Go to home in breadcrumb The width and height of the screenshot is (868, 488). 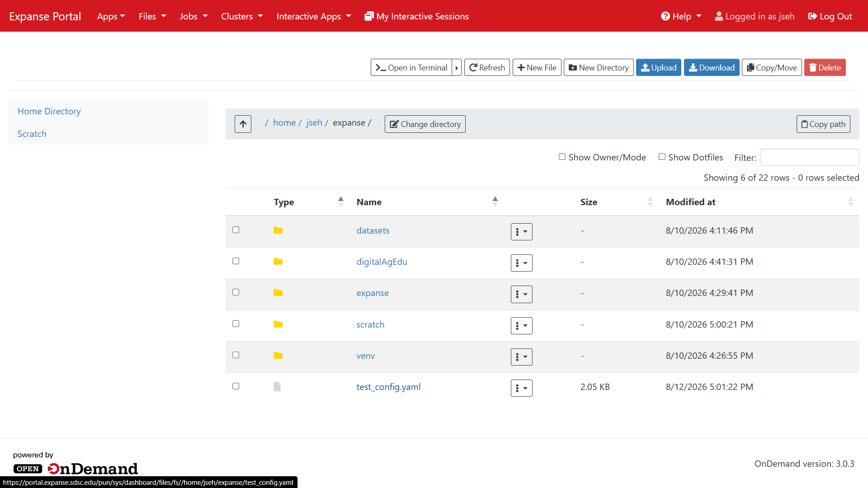click(284, 122)
